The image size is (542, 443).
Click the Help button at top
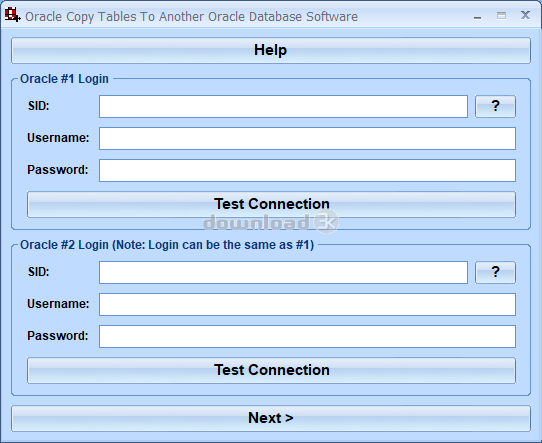point(271,50)
